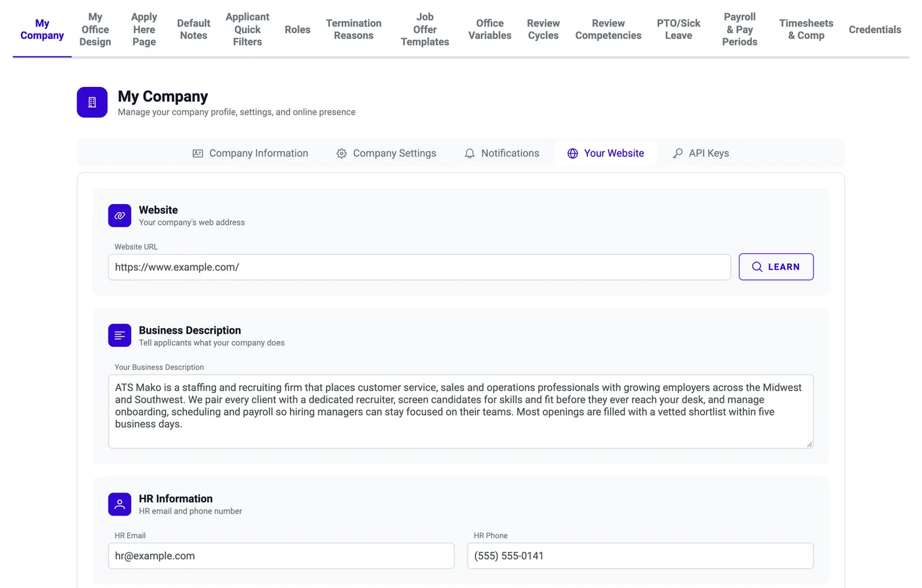Click the Your Website globe icon
The image size is (922, 588).
(573, 153)
